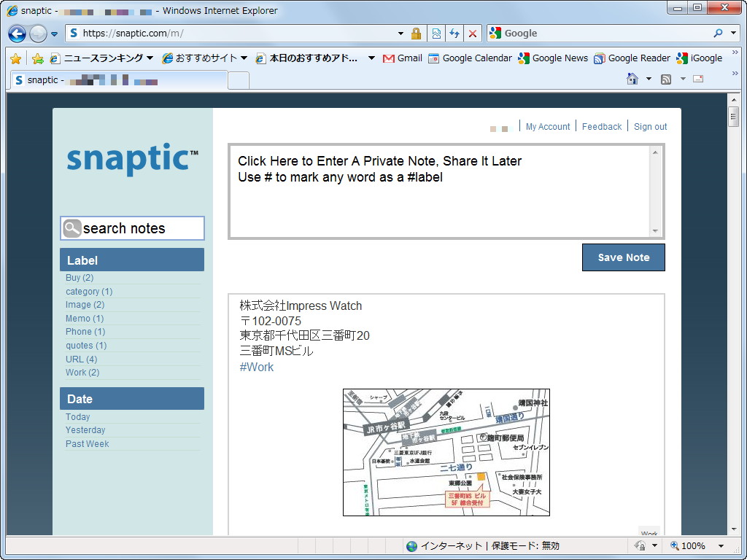Show notes from Yesterday
The height and width of the screenshot is (560, 747).
click(85, 430)
